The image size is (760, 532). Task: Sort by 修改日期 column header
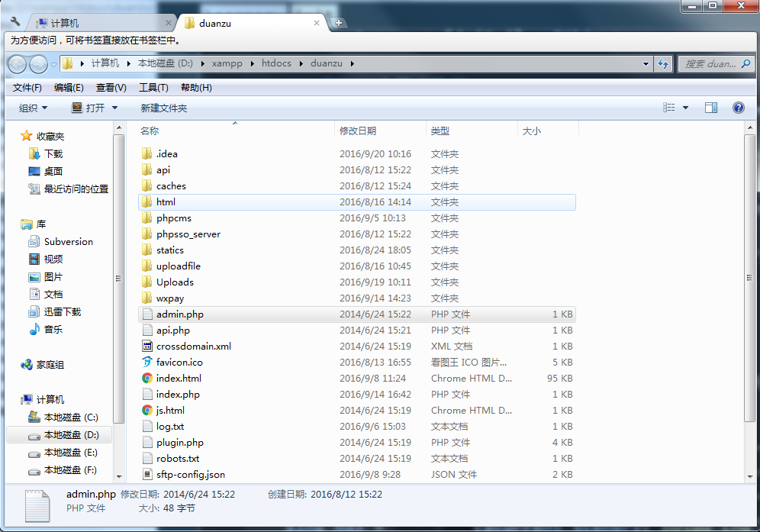358,131
